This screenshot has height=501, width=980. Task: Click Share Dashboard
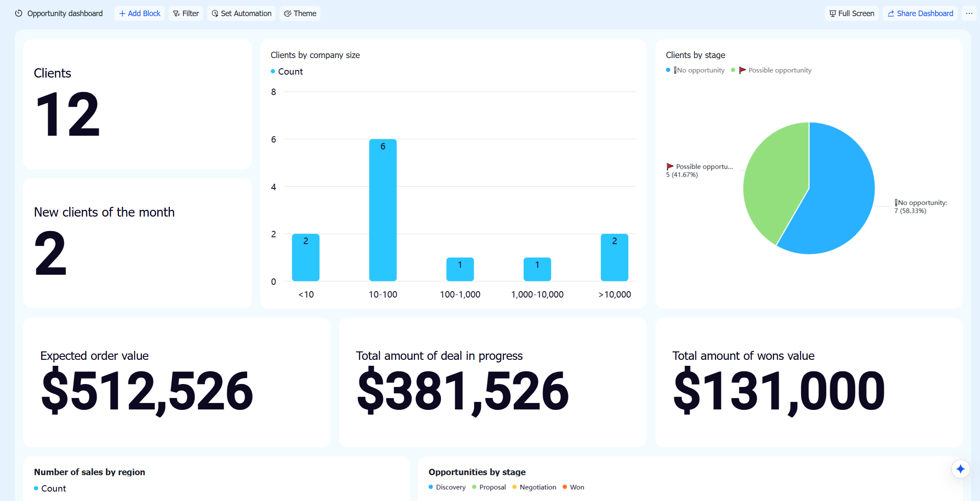pyautogui.click(x=920, y=14)
